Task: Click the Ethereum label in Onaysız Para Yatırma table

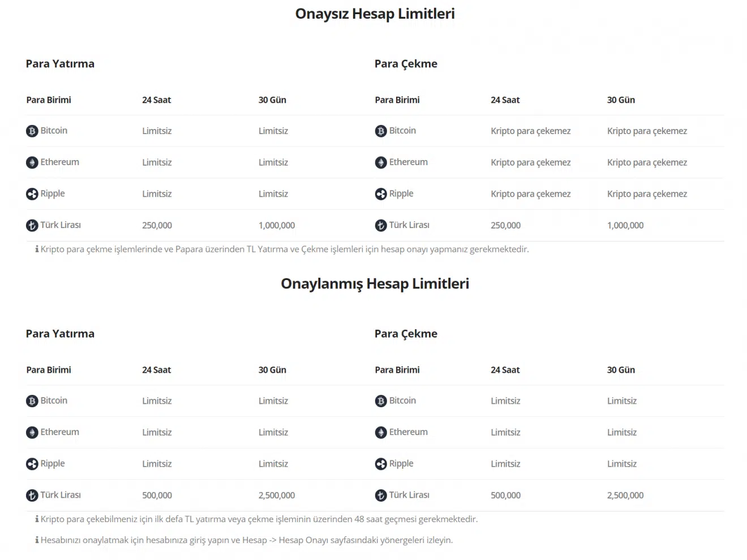Action: [59, 162]
